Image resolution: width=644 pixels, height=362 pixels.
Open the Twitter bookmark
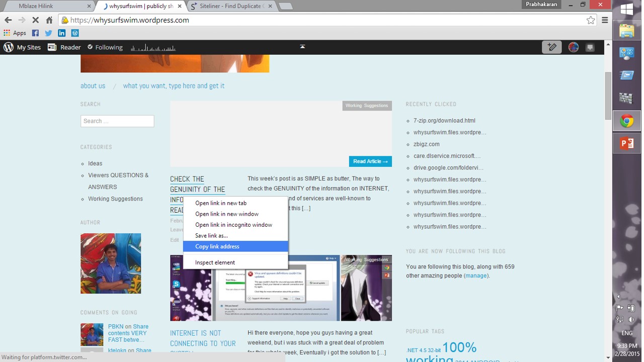(x=48, y=33)
